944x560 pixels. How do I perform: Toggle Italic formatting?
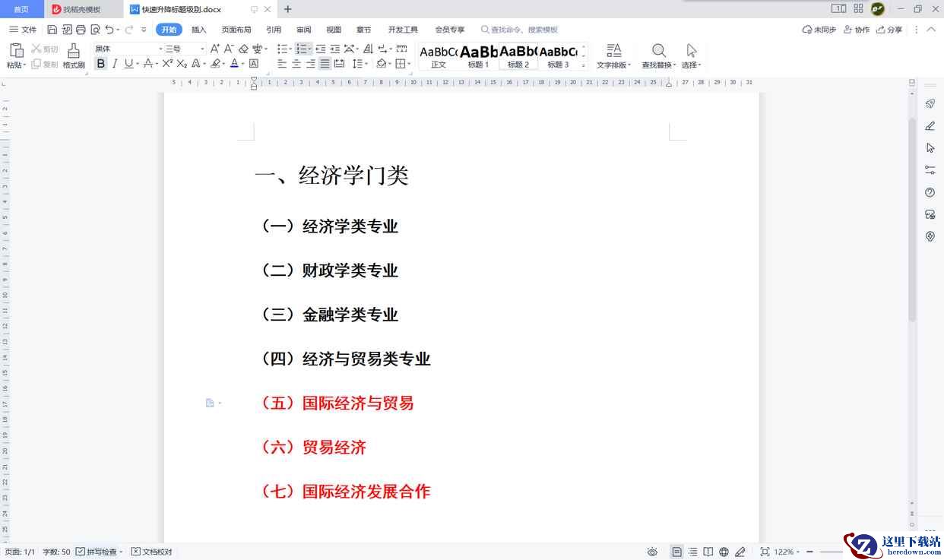point(115,64)
